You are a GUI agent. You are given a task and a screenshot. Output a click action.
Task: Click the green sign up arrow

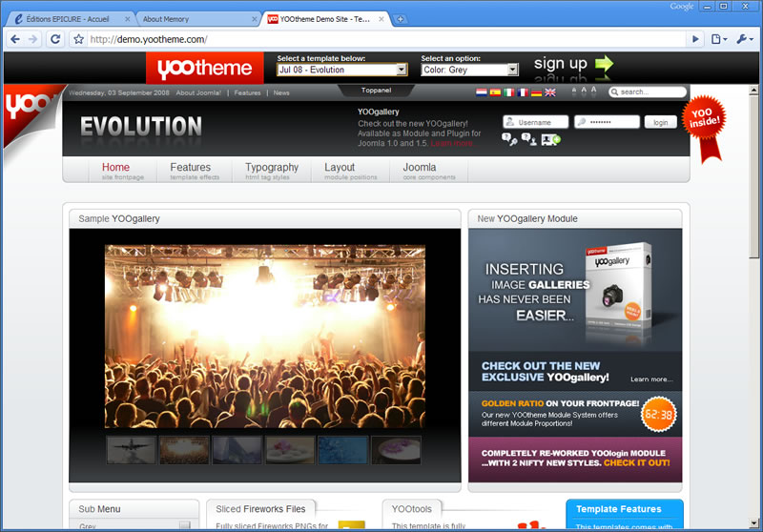coord(604,63)
